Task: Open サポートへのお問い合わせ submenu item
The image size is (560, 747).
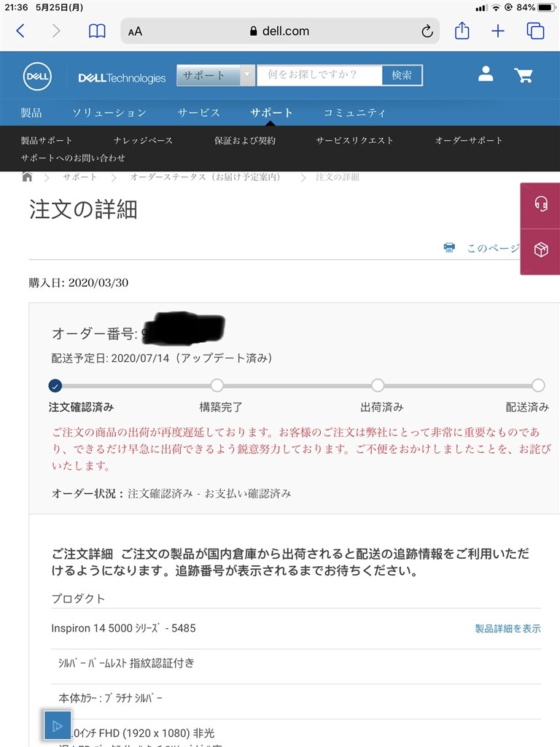Action: [x=73, y=158]
